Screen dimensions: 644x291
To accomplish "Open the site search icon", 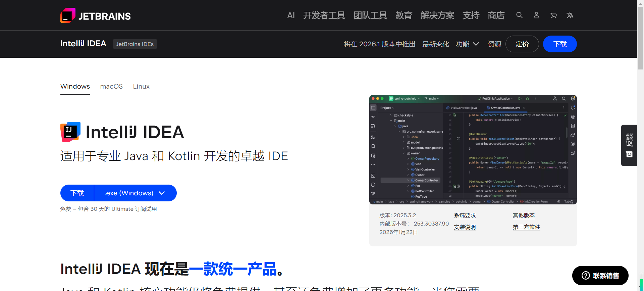I will 519,15.
